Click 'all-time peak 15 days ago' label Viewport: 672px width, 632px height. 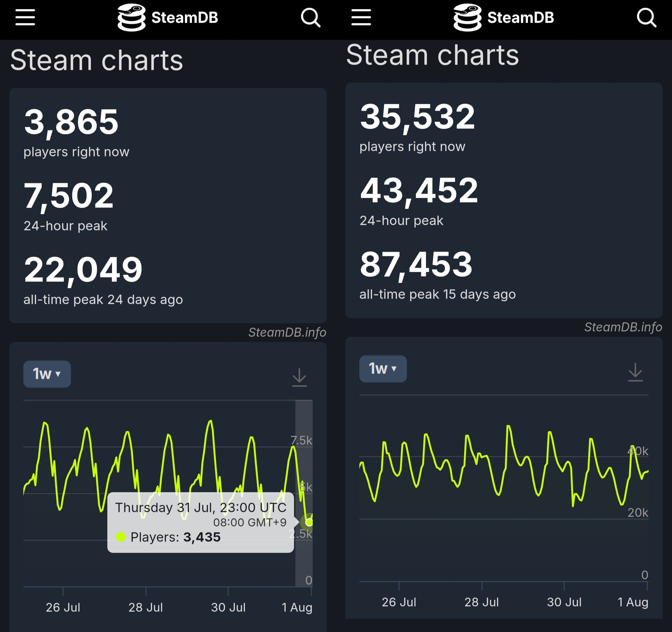pos(438,294)
